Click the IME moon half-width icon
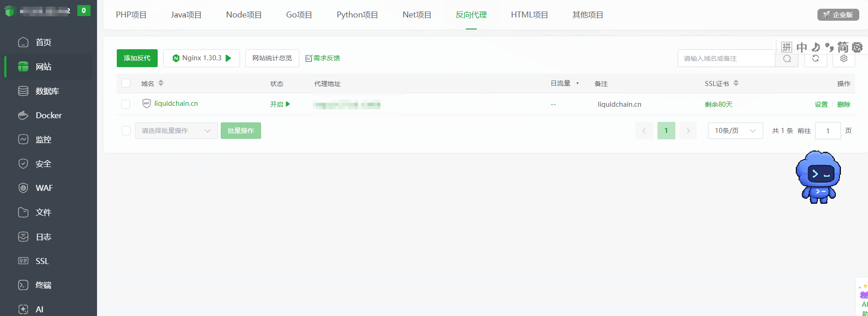Screen dimensions: 868x316 tap(816, 47)
